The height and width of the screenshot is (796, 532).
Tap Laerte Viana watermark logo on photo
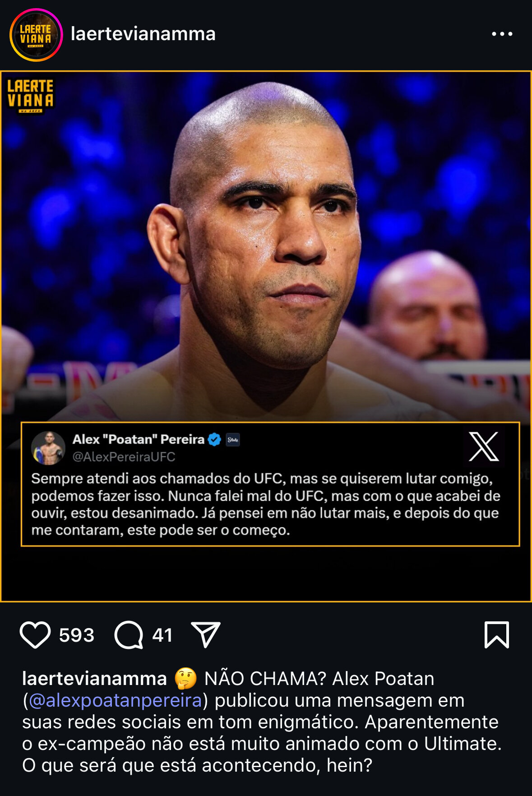31,96
